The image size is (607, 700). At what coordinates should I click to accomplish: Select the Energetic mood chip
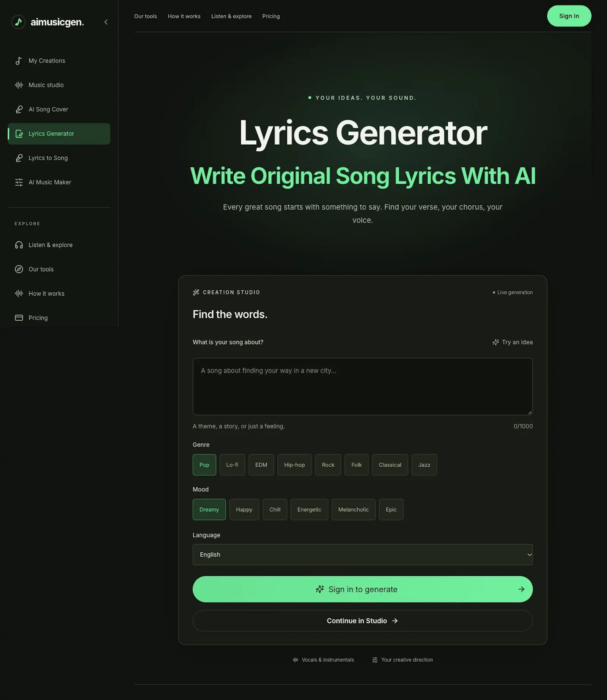309,510
